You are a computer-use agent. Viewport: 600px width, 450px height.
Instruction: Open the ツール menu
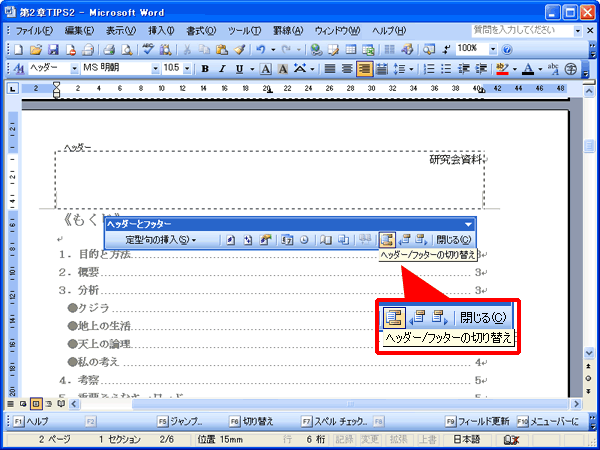coord(245,31)
